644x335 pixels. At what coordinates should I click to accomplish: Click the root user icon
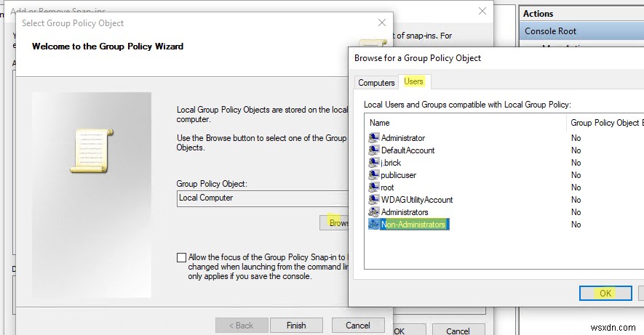pyautogui.click(x=374, y=187)
